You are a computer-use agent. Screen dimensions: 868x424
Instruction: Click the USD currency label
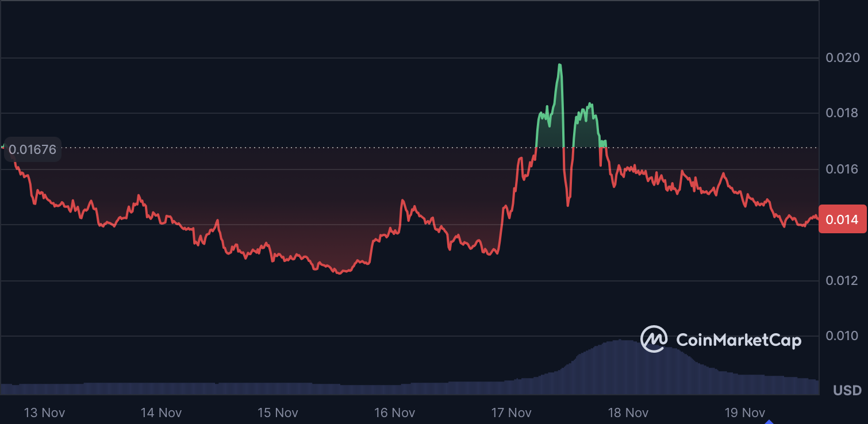point(847,391)
